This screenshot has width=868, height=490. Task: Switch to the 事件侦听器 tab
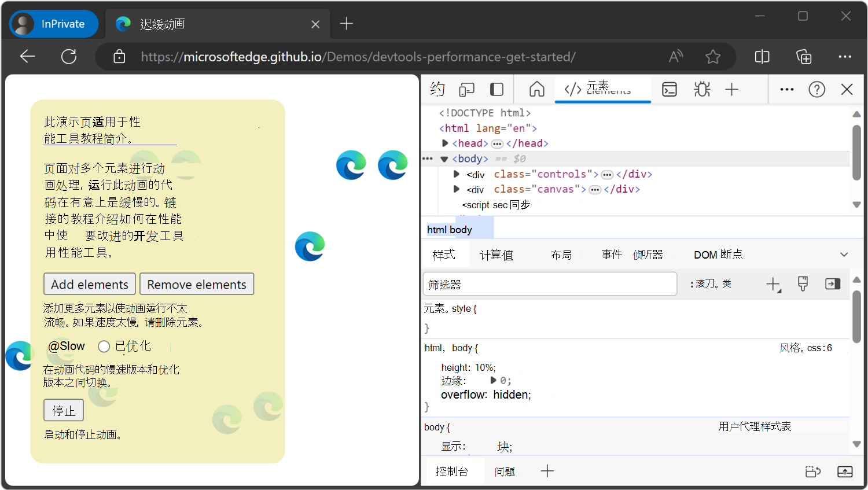[632, 255]
